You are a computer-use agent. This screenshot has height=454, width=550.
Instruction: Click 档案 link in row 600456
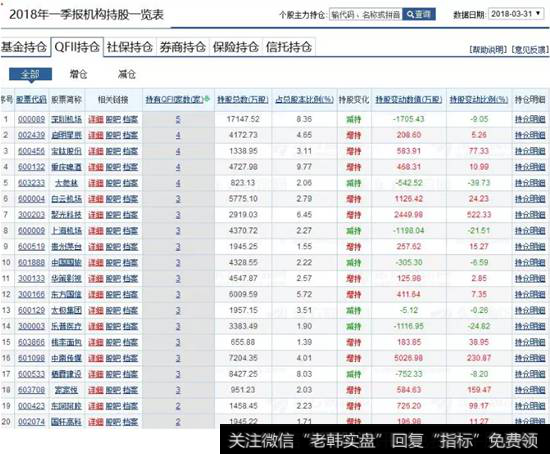(130, 151)
